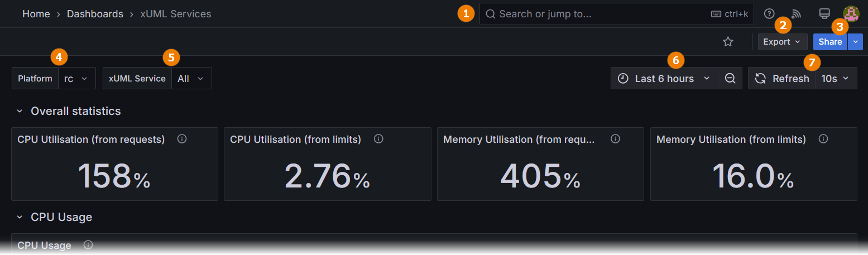Screen dimensions: 868x255
Task: Click the help question mark icon
Action: click(x=769, y=14)
